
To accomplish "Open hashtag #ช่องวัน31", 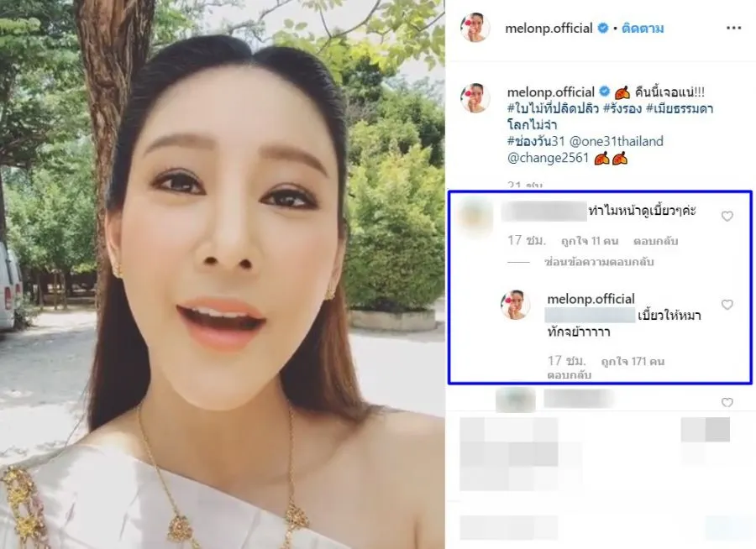I will [536, 141].
